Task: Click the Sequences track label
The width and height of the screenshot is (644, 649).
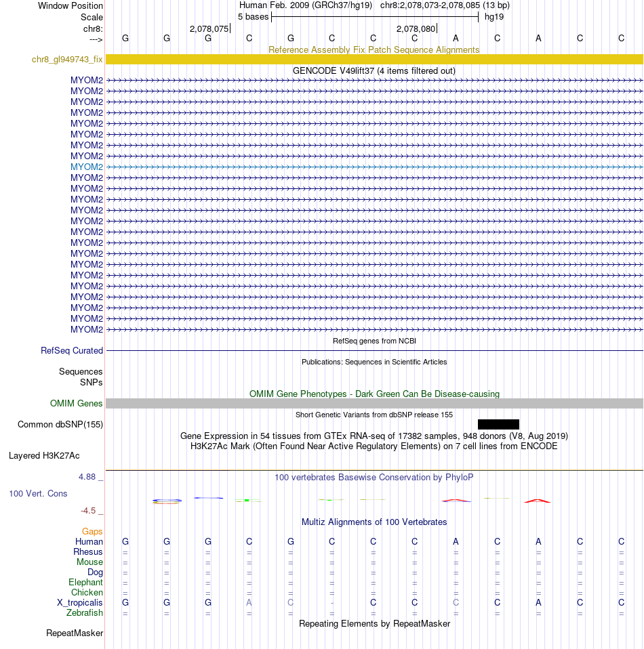Action: [81, 372]
